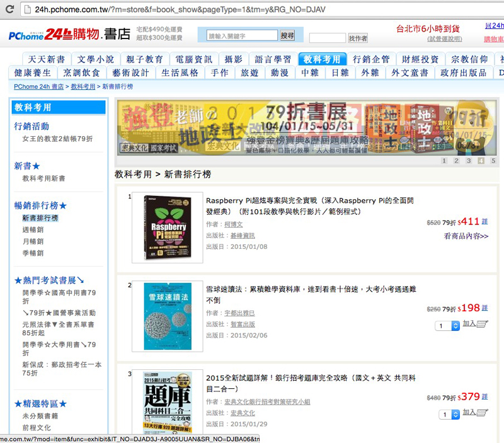Open the 中雜 tab
Viewport: 504px width, 443px height.
pos(310,72)
